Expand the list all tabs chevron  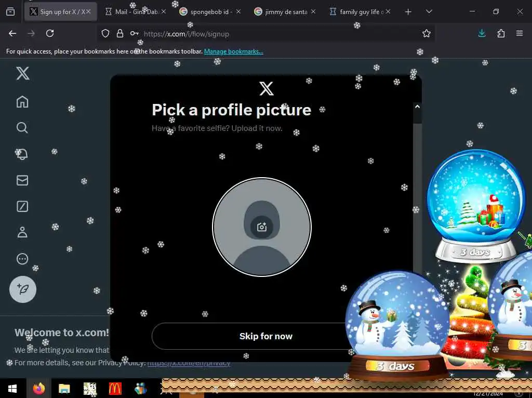[x=429, y=12]
